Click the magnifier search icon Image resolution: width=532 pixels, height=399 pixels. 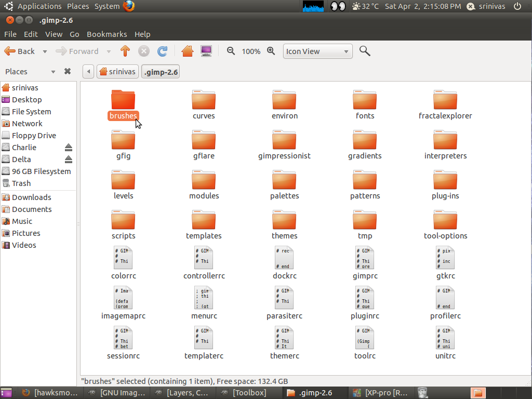365,51
